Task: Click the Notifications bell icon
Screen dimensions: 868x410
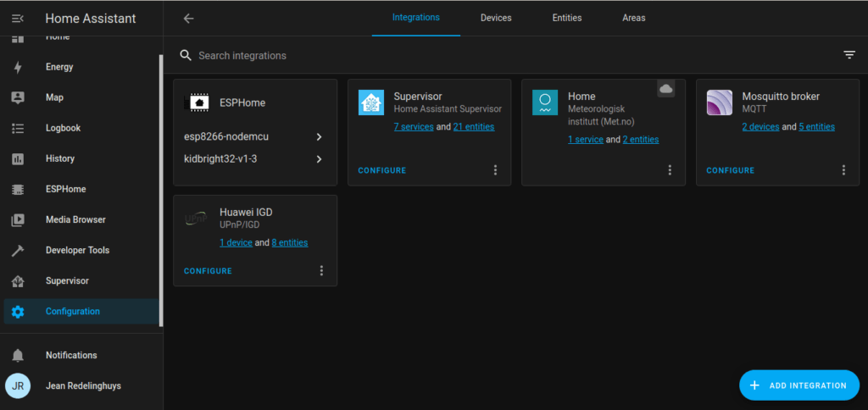Action: (x=18, y=355)
